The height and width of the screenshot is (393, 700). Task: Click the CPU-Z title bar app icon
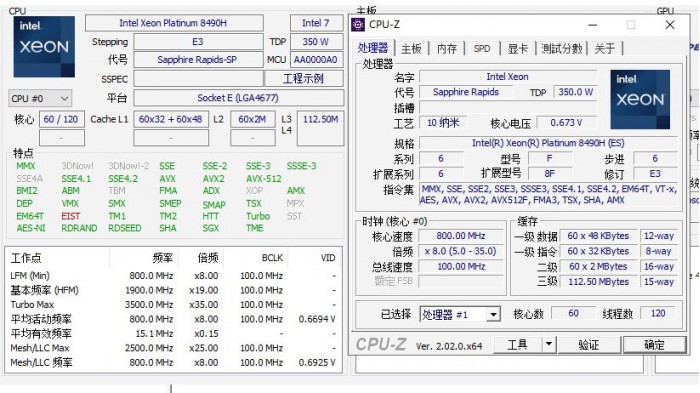[358, 25]
